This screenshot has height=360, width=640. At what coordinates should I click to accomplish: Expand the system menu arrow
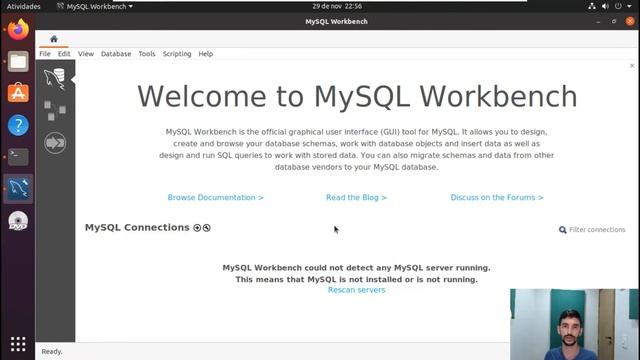629,6
